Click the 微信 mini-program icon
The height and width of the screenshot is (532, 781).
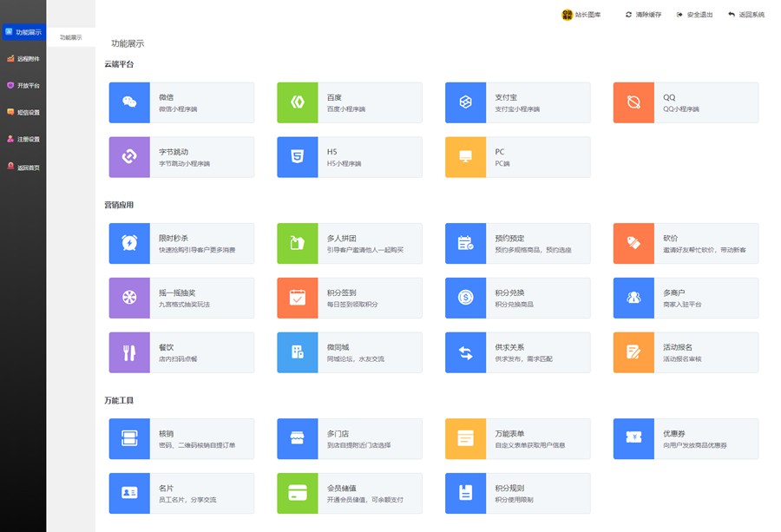pos(129,102)
